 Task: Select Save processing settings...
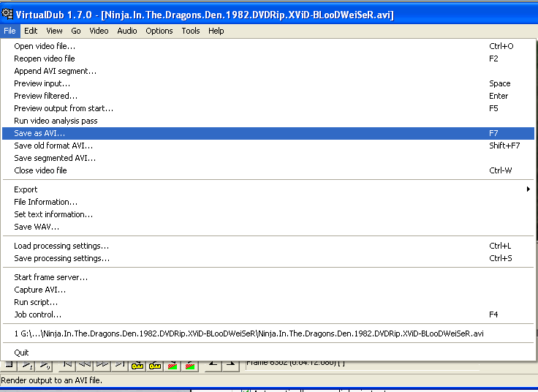pos(268,258)
